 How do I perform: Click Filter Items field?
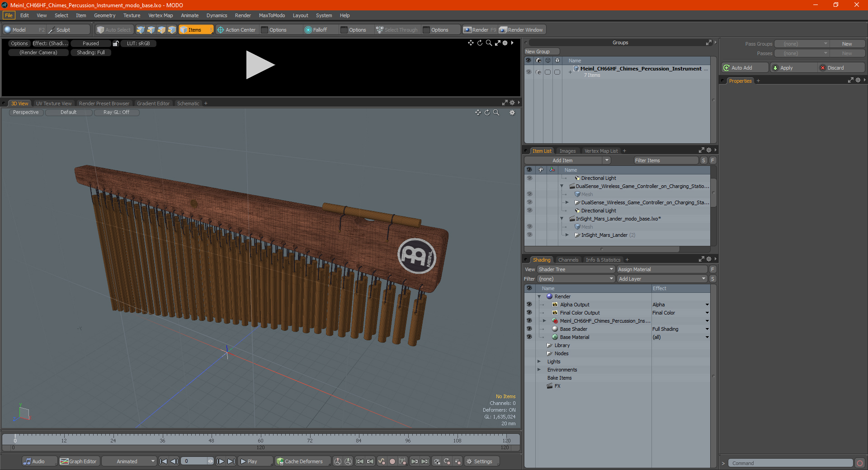pos(665,160)
